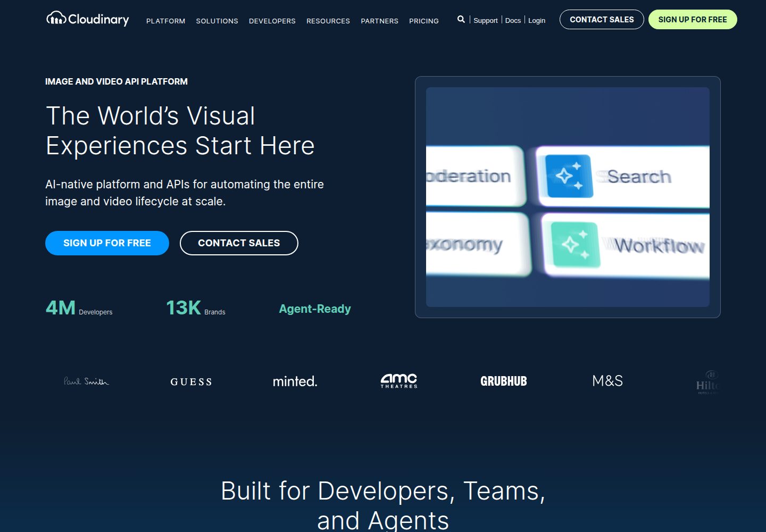Click the AMC Theatres logo
The height and width of the screenshot is (532, 766).
click(x=399, y=381)
